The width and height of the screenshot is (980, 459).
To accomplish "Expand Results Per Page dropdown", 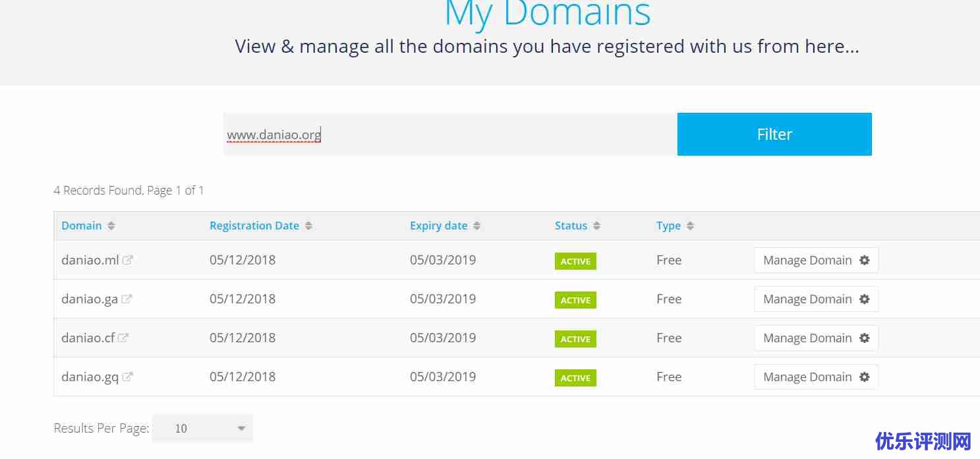I will click(x=202, y=429).
